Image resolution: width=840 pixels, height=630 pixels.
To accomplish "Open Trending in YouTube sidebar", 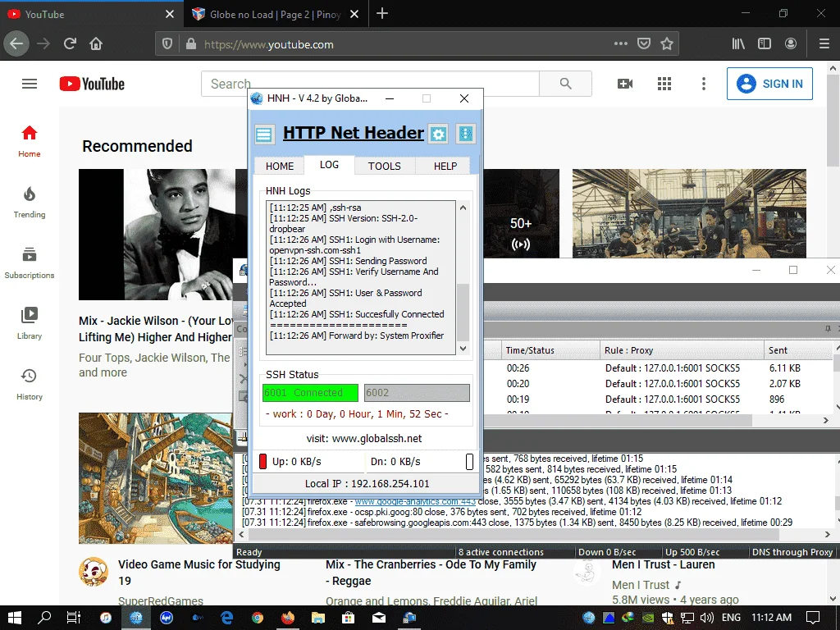I will click(30, 203).
